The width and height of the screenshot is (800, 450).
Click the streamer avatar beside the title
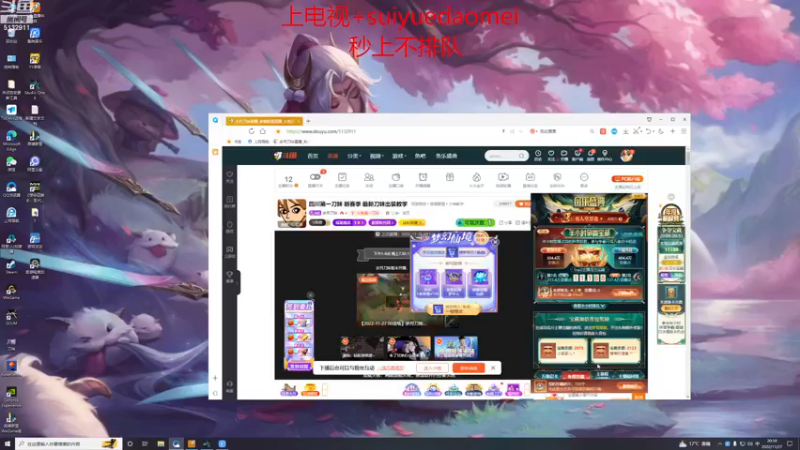click(291, 213)
